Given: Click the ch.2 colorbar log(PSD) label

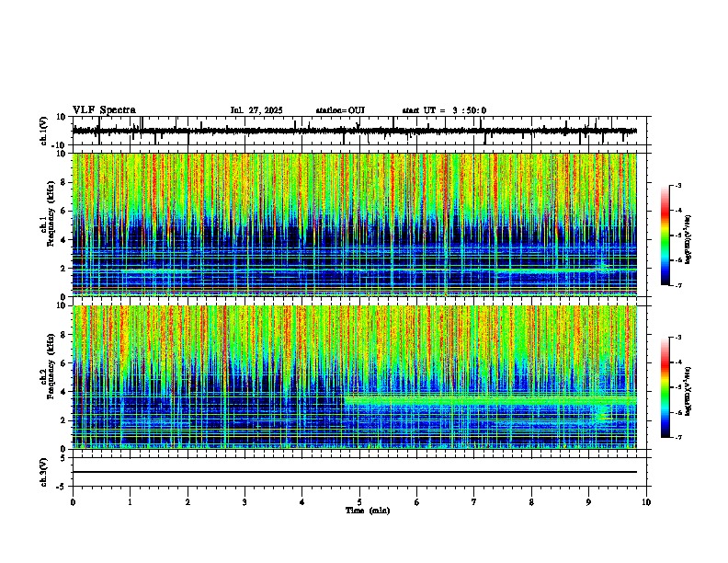Looking at the screenshot, I should click(x=688, y=390).
